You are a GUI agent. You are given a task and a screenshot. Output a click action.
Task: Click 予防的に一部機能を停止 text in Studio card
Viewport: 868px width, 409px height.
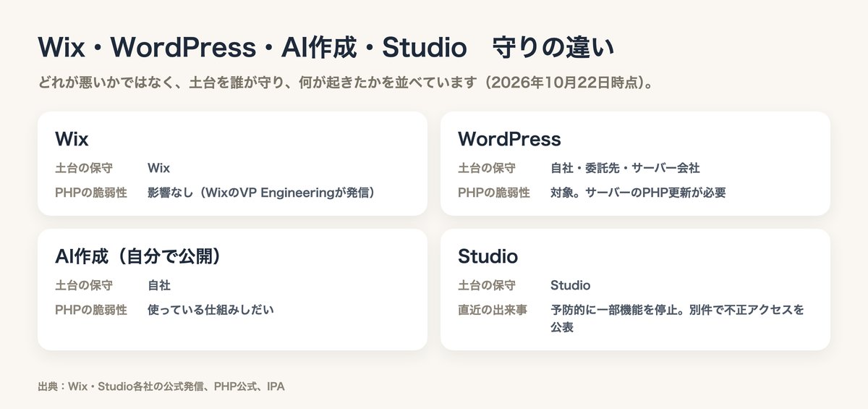(614, 310)
